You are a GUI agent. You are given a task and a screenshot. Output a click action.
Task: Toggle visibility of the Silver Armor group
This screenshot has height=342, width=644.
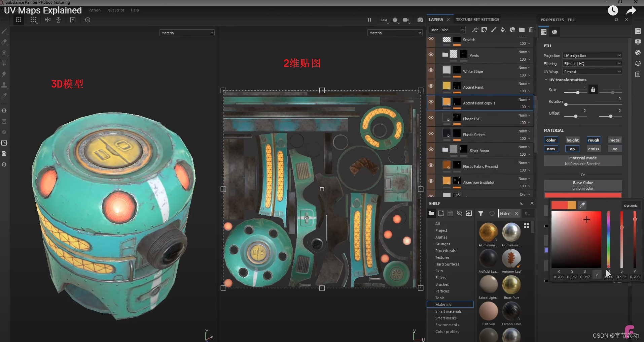(431, 149)
